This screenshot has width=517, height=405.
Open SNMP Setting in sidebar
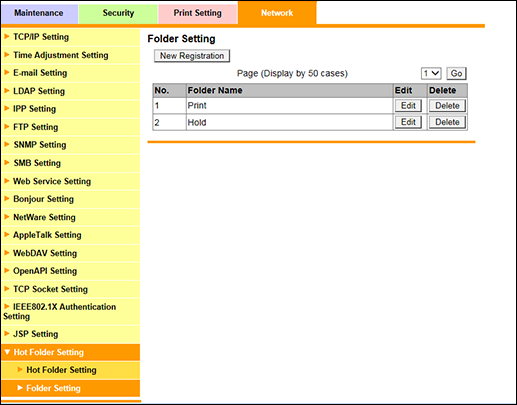coord(40,145)
